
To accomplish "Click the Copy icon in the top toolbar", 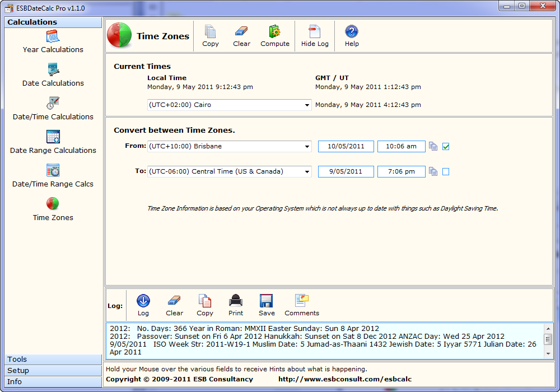I will click(x=211, y=36).
